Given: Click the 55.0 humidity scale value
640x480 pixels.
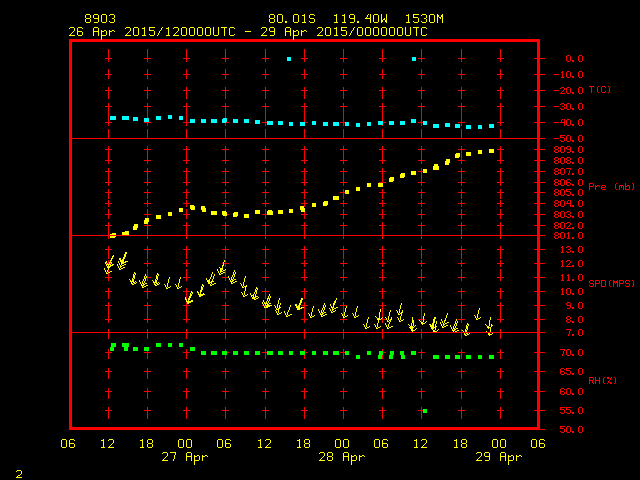Looking at the screenshot, I should [x=571, y=411].
